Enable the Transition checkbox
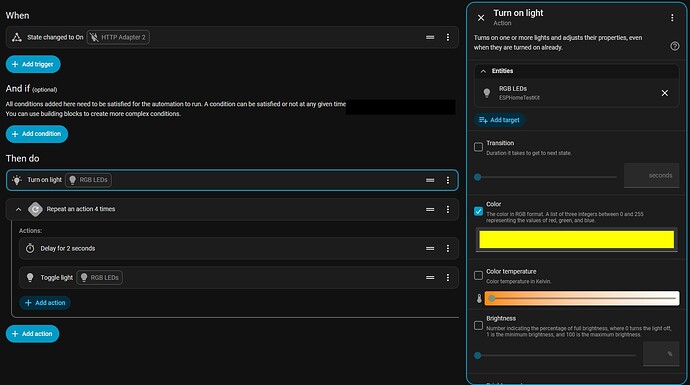The width and height of the screenshot is (690, 385). 478,147
